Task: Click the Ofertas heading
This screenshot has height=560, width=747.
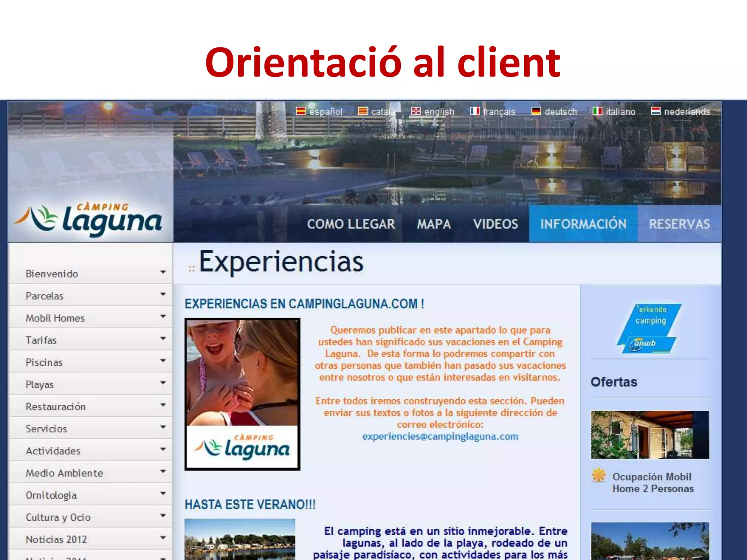Action: pos(614,382)
